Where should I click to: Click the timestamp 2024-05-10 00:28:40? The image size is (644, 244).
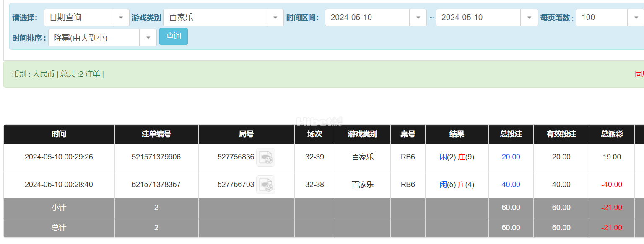coord(59,185)
